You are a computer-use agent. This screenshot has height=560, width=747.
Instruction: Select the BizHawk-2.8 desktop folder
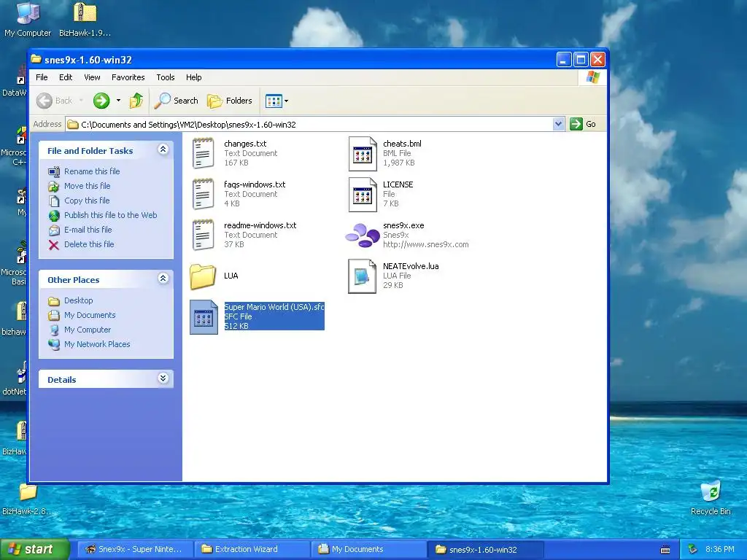(x=28, y=498)
